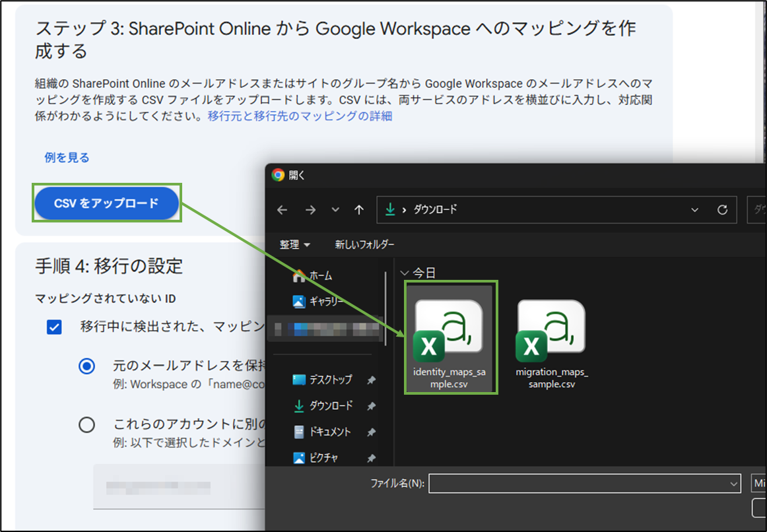767x532 pixels.
Task: Select identity_maps_sample.csv file
Action: (450, 337)
